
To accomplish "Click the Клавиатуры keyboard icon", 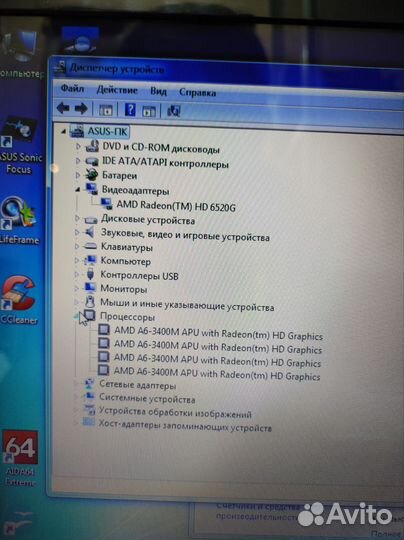I will pyautogui.click(x=90, y=246).
